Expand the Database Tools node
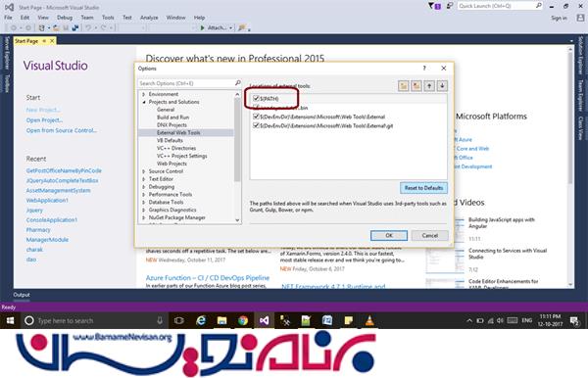This screenshot has width=588, height=378. 144,202
